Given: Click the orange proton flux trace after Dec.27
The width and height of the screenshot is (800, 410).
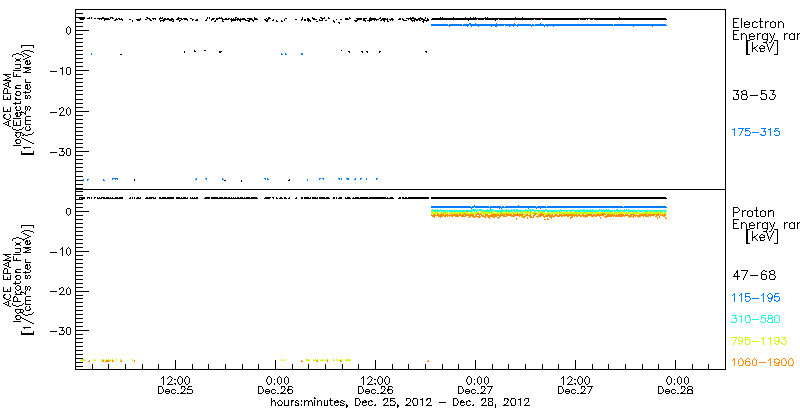Looking at the screenshot, I should click(x=549, y=215).
